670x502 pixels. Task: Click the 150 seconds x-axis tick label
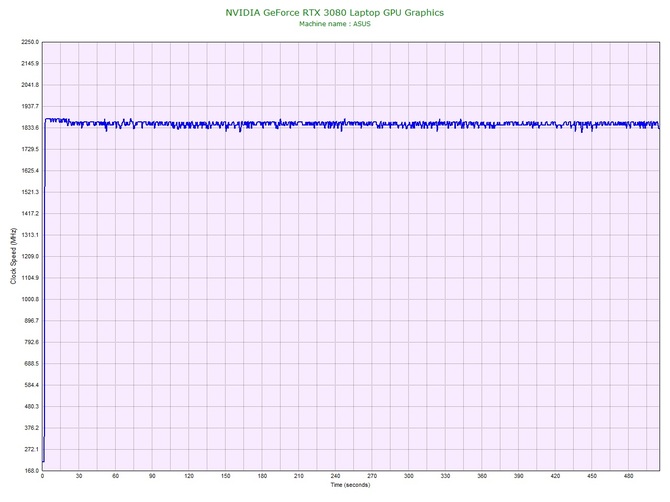pyautogui.click(x=226, y=476)
